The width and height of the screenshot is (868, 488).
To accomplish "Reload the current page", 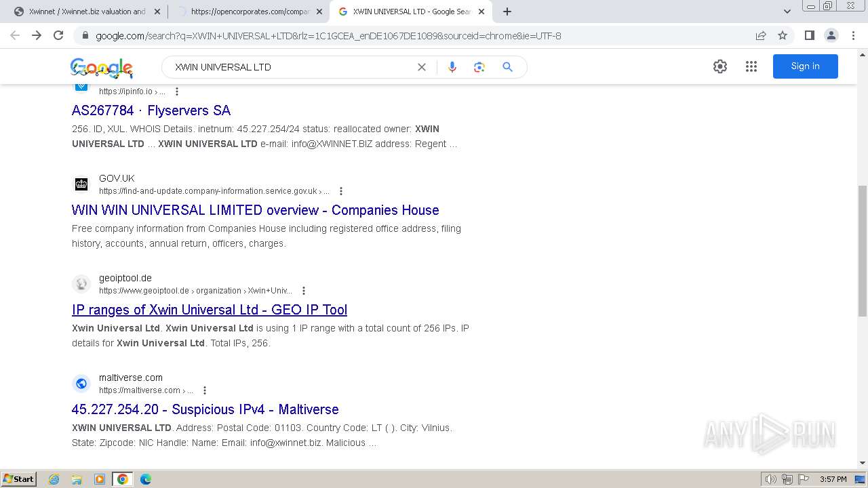I will coord(58,35).
